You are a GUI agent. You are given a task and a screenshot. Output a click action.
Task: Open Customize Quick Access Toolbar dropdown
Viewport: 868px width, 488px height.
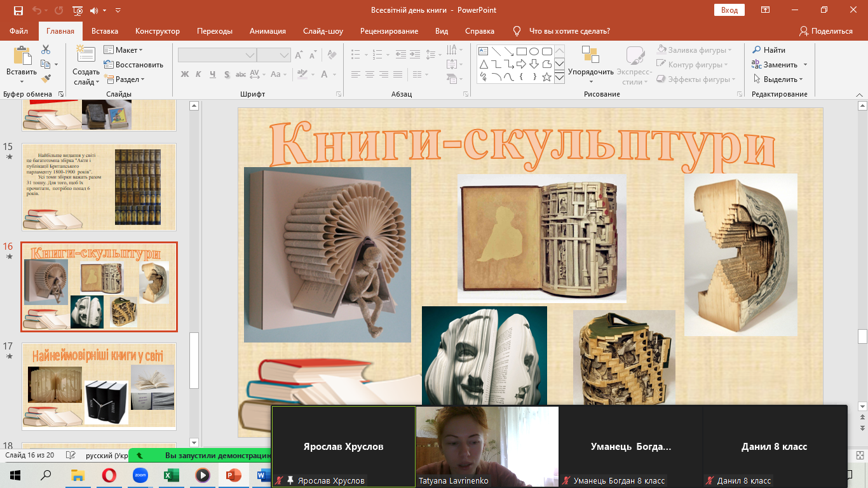point(118,10)
